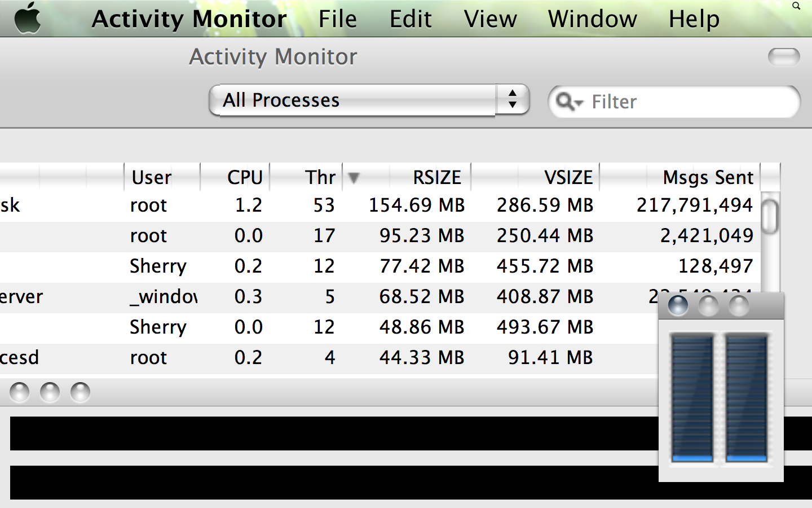Open the Spotlight search icon

796,6
